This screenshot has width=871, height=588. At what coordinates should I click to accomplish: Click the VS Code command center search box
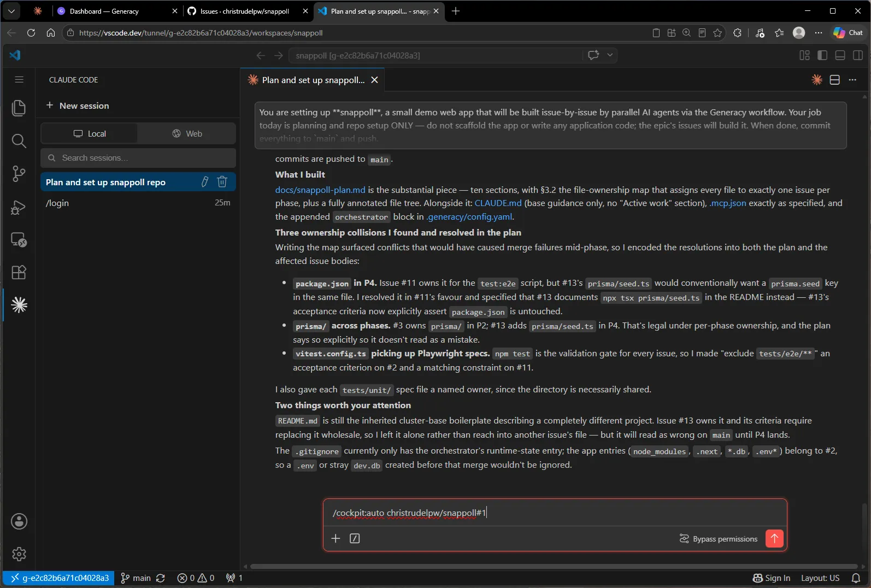point(437,55)
